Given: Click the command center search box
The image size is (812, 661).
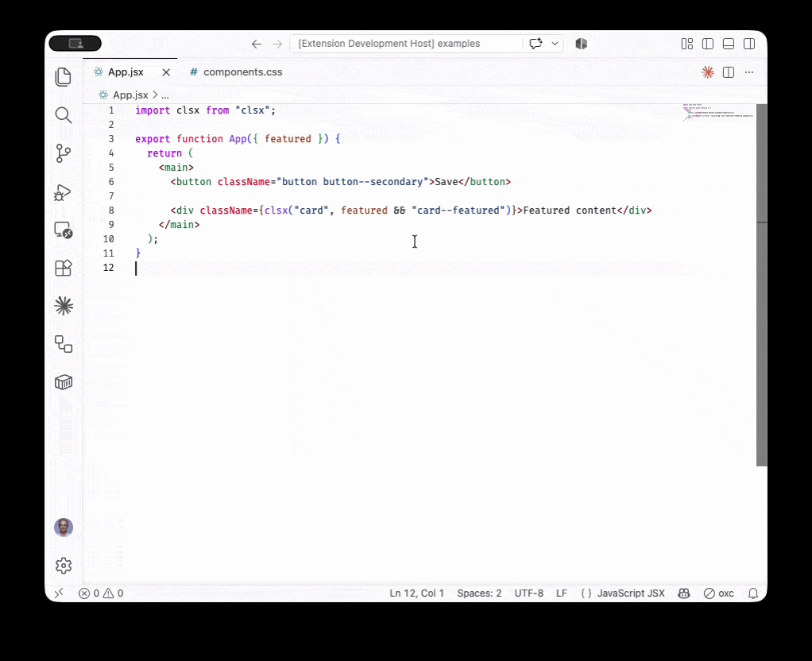Looking at the screenshot, I should [406, 44].
